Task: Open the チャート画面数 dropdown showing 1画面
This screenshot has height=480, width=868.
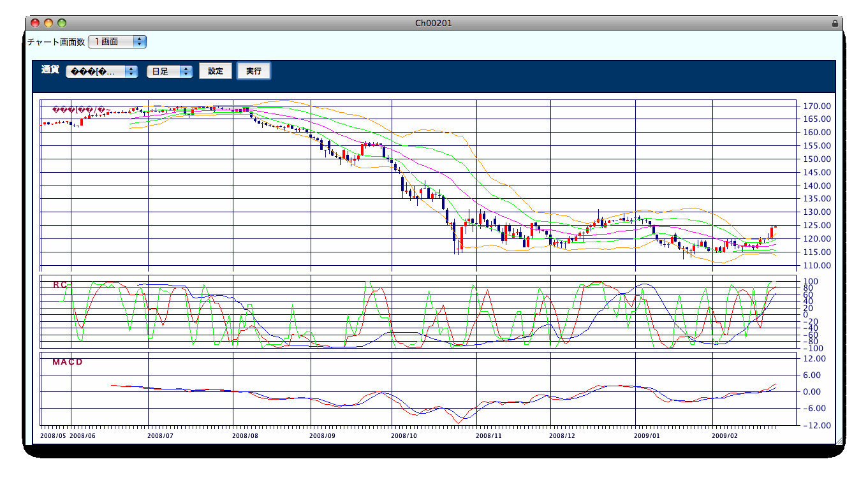Action: pos(117,41)
